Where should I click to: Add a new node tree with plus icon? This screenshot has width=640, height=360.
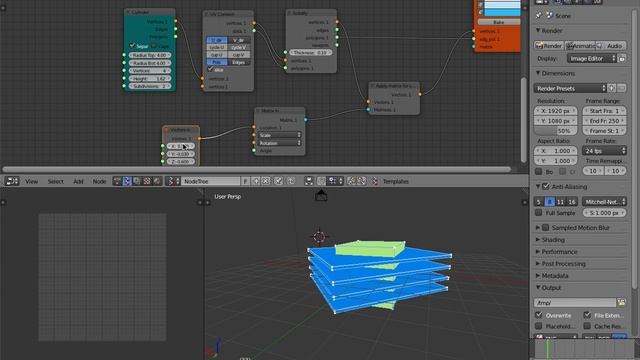pos(256,181)
